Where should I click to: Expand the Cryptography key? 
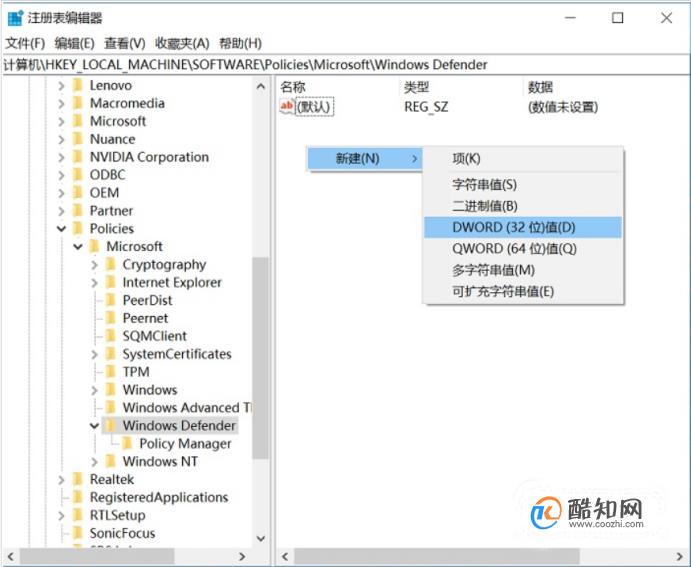point(94,265)
